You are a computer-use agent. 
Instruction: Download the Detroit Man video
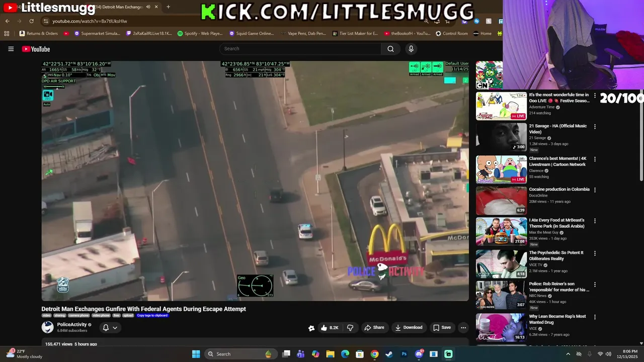pyautogui.click(x=409, y=327)
